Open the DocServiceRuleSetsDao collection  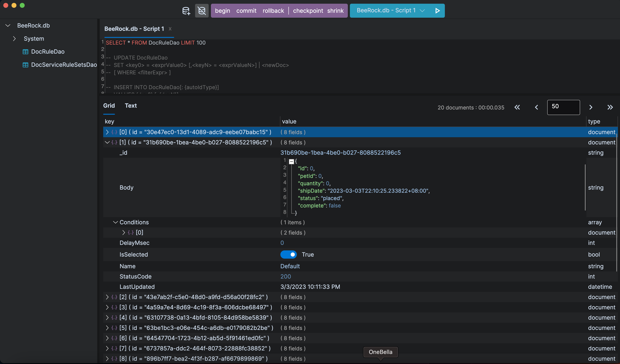[64, 65]
